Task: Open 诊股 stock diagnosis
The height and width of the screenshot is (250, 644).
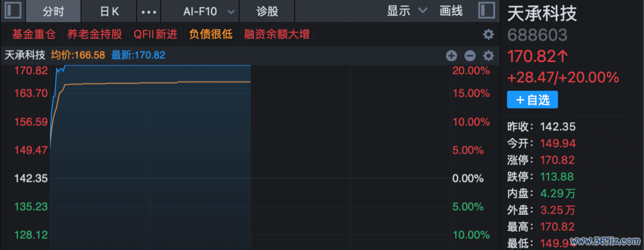Action: [x=267, y=11]
